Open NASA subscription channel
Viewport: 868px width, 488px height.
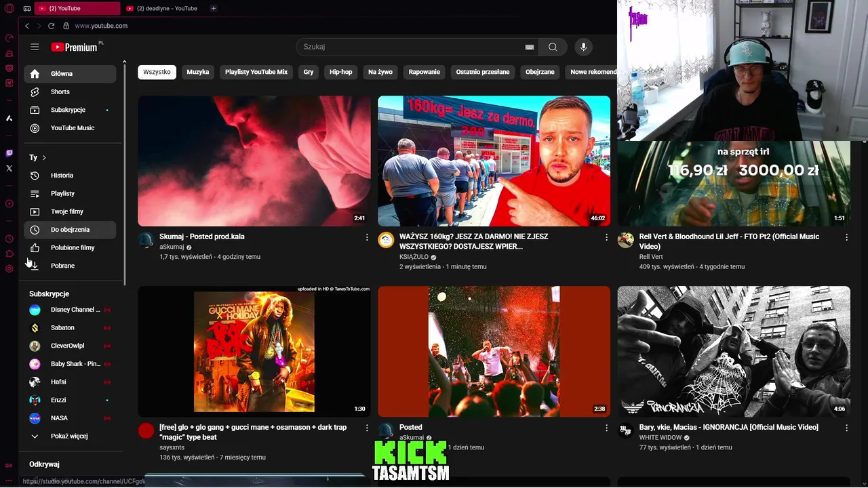coord(70,418)
